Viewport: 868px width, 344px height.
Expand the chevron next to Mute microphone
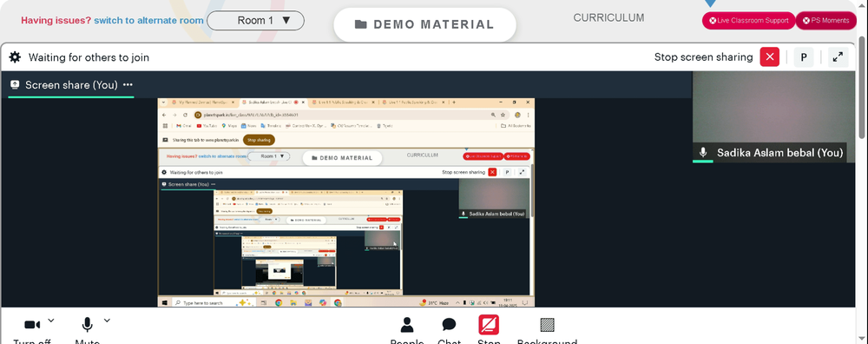(107, 321)
